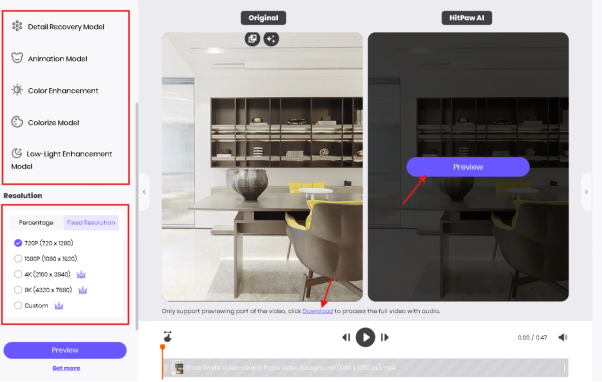Click the video clip track in timeline
The height and width of the screenshot is (382, 602).
366,368
